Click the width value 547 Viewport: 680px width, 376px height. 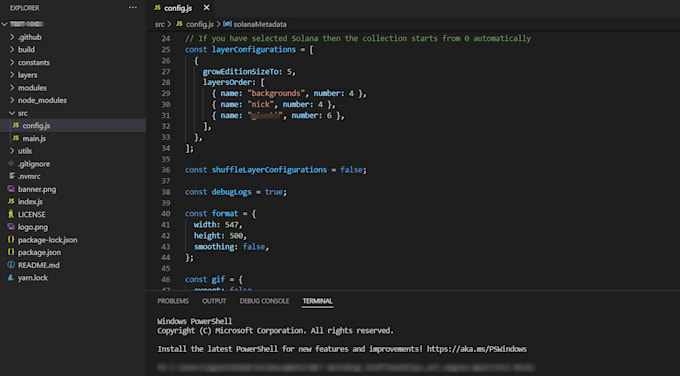[x=232, y=225]
